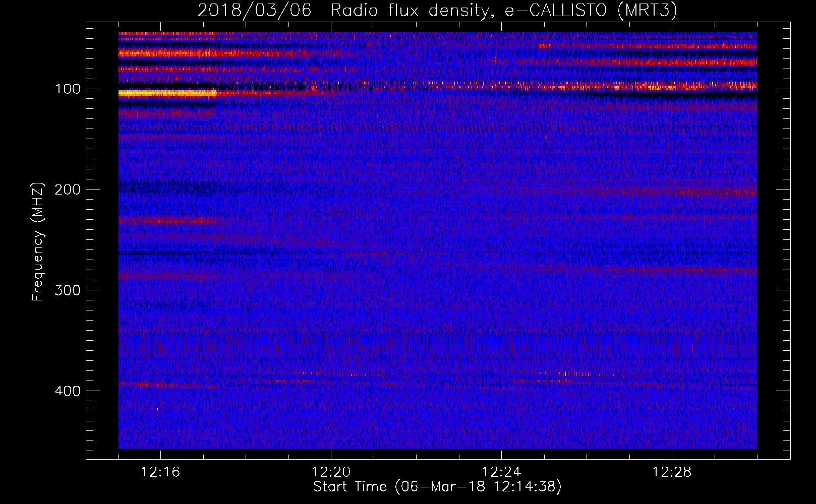
Task: Click the 12:16 time tick label
Action: (x=160, y=472)
